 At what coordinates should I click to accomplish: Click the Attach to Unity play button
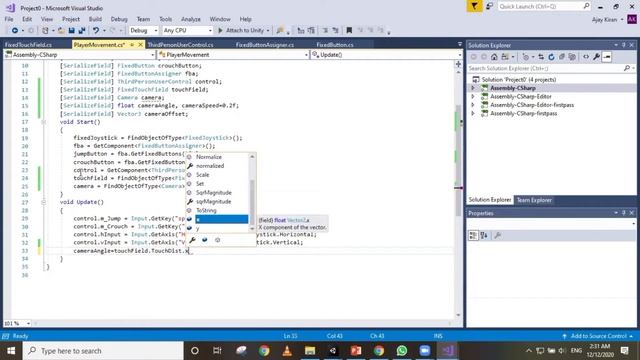pos(244,30)
